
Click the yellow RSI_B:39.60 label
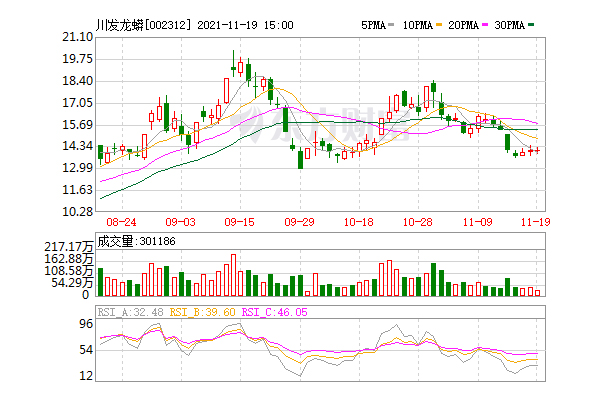(202, 312)
